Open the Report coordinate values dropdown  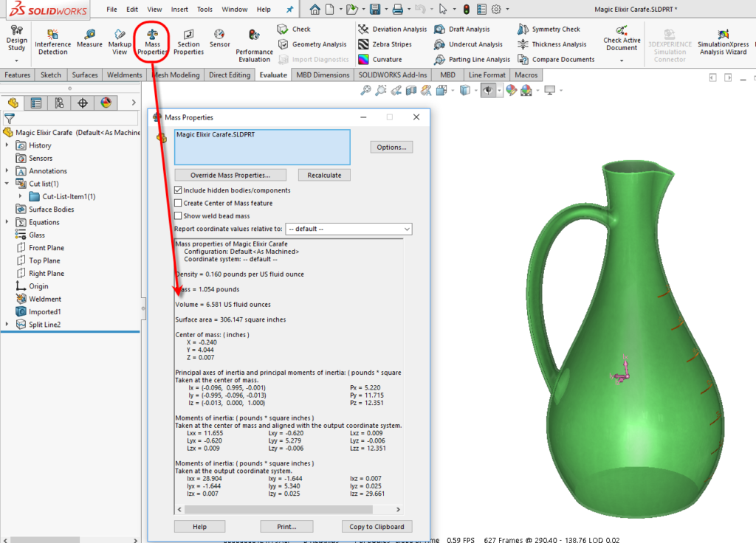[x=348, y=229]
